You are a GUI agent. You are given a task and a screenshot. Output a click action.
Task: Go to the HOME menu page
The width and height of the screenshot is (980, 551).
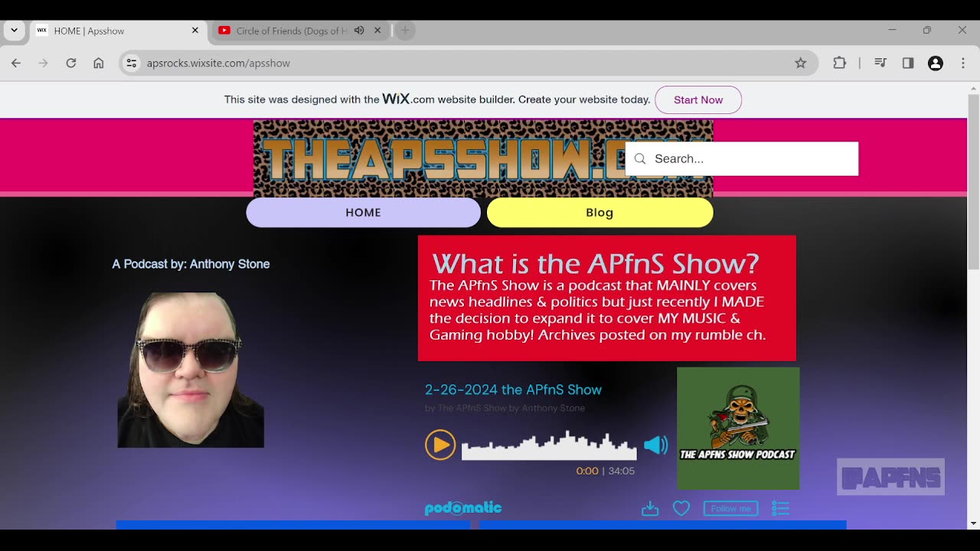(x=363, y=212)
